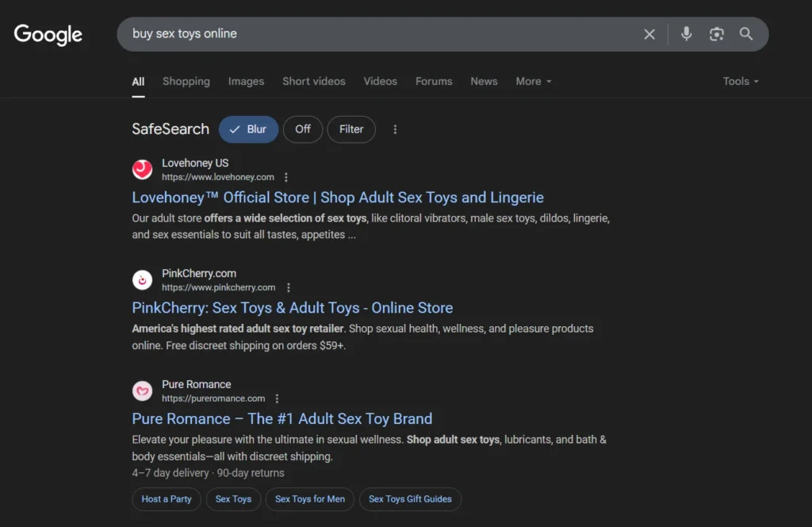Click the pinkcherry.com URL text
Viewport: 812px width, 527px height.
point(219,287)
